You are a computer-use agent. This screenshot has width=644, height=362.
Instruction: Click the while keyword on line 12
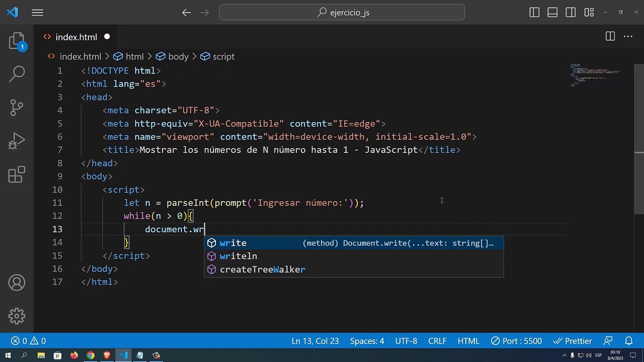click(x=137, y=216)
